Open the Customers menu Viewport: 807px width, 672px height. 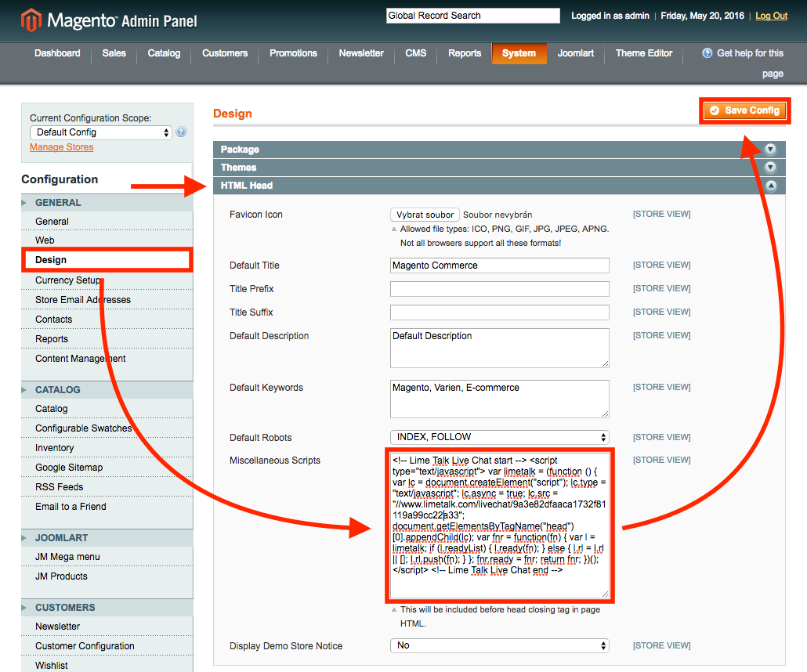[225, 53]
